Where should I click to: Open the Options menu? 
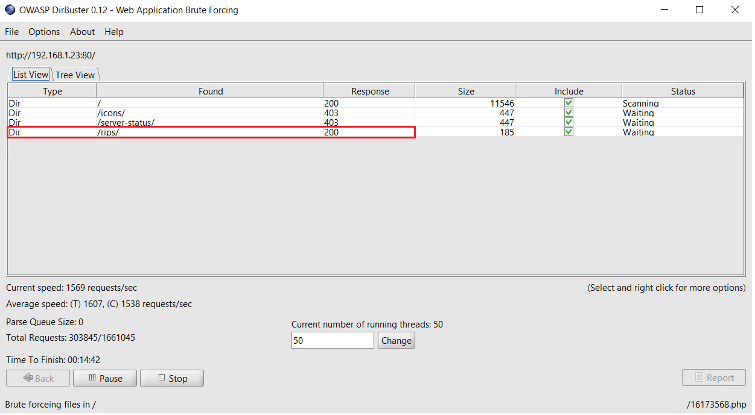pos(44,32)
